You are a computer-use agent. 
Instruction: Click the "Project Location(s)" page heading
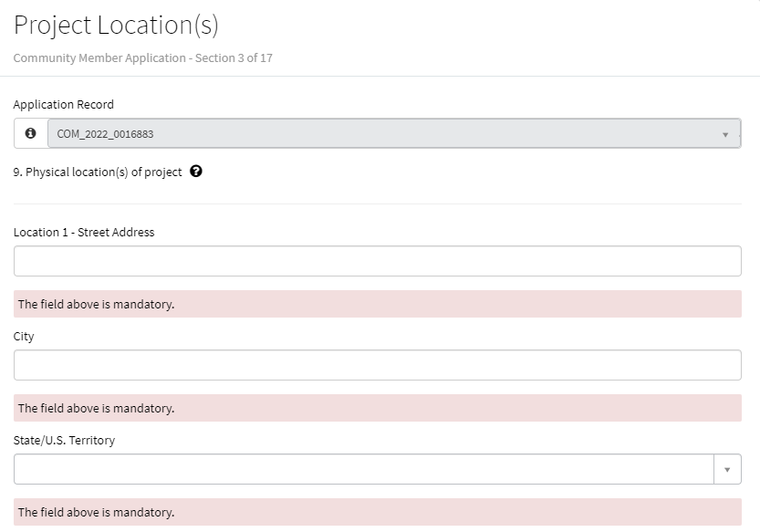[x=116, y=25]
